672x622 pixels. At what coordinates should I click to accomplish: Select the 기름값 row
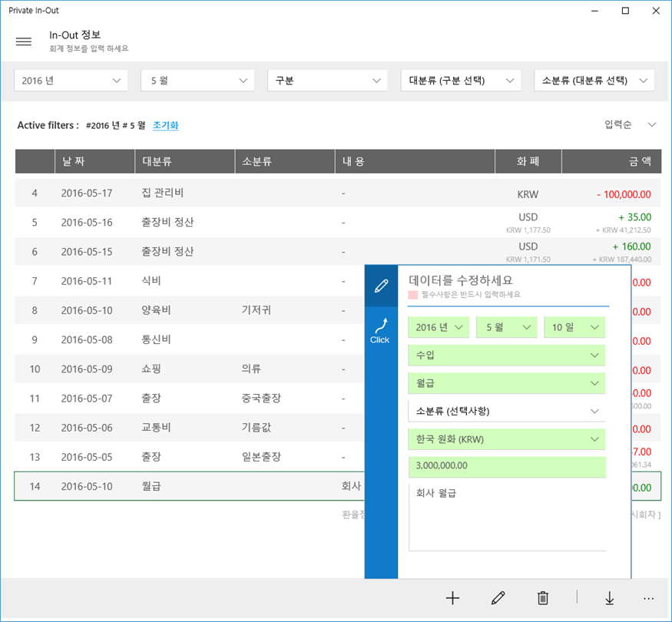[x=190, y=428]
